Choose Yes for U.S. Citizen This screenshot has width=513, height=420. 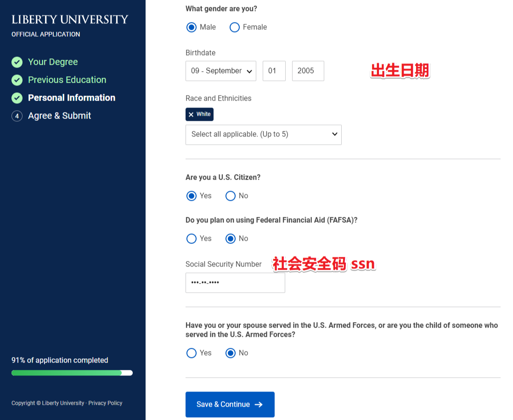pyautogui.click(x=192, y=196)
